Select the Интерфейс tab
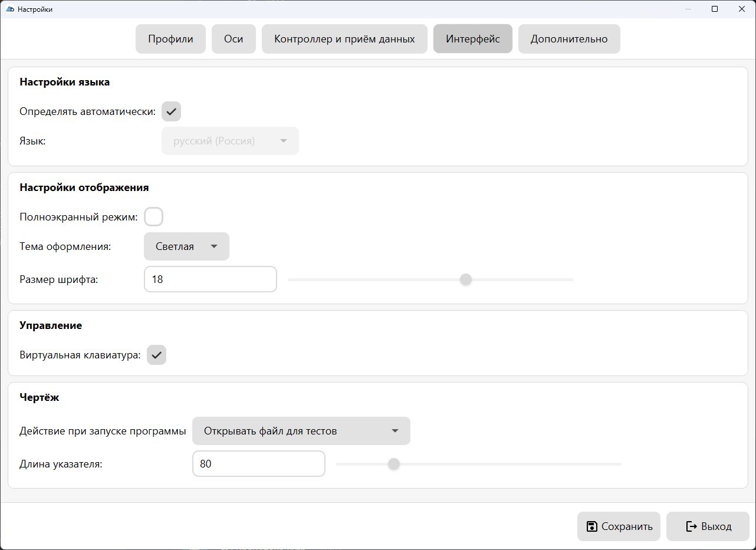 (472, 39)
